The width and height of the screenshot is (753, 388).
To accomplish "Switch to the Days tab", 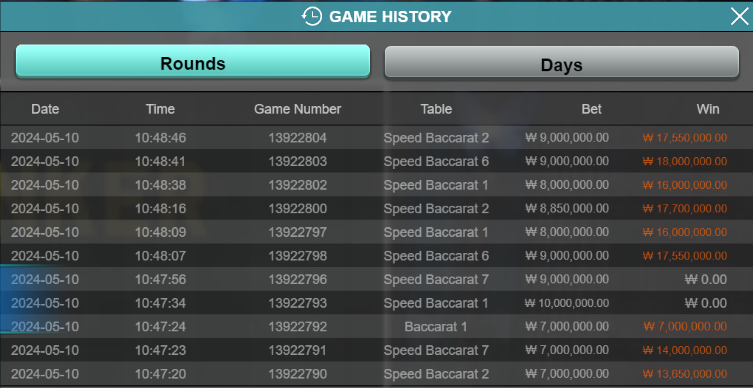I will tap(561, 62).
